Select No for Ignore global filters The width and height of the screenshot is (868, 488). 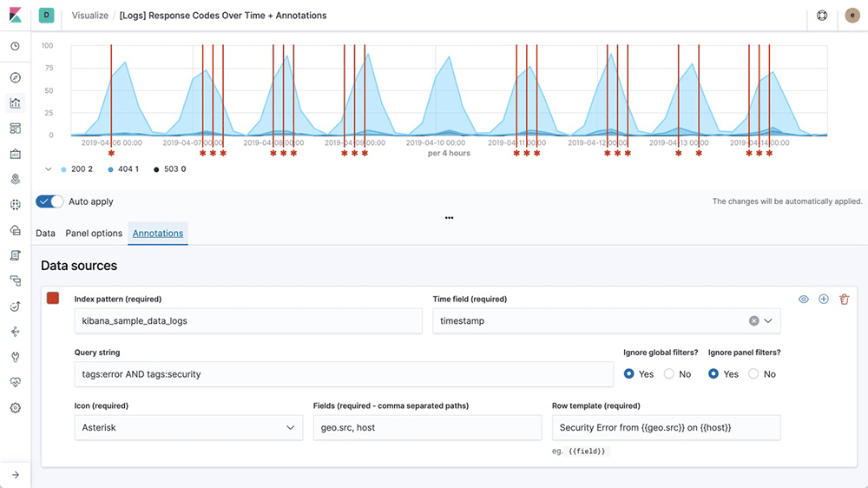point(669,374)
